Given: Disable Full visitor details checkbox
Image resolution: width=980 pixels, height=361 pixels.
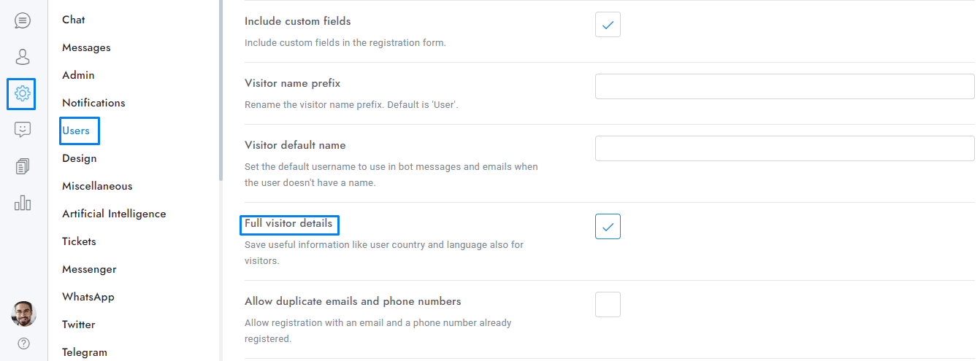Looking at the screenshot, I should tap(608, 227).
